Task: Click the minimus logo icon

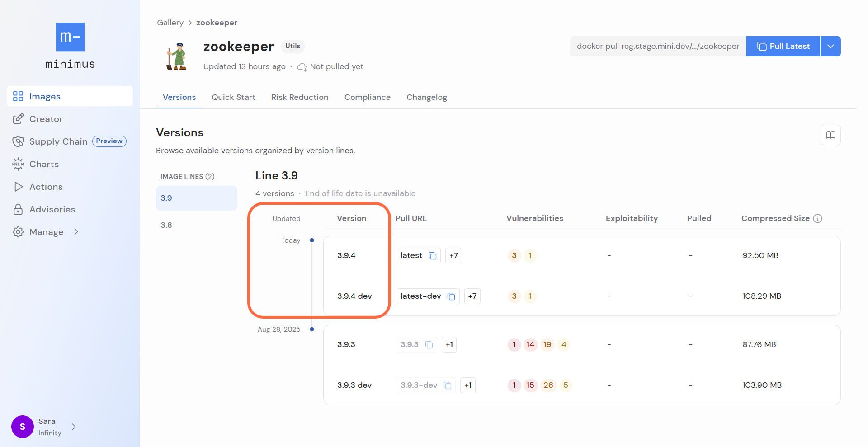Action: (x=70, y=37)
